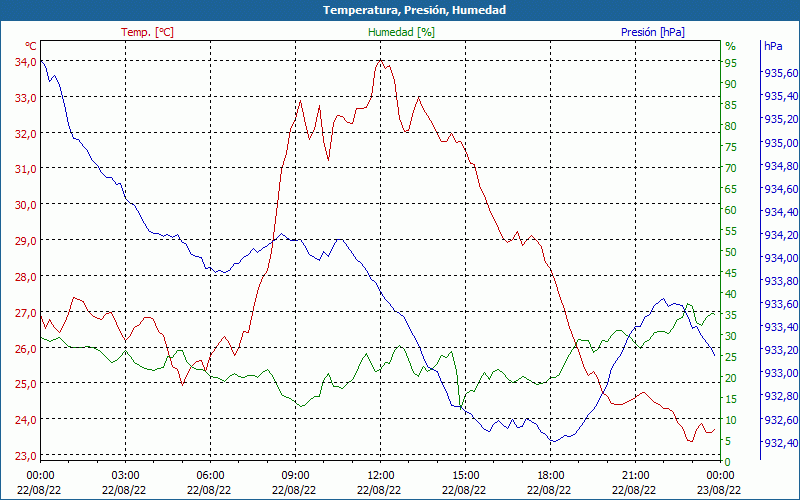The height and width of the screenshot is (500, 800).
Task: Click pressure axis value "932,60"
Action: (x=781, y=419)
